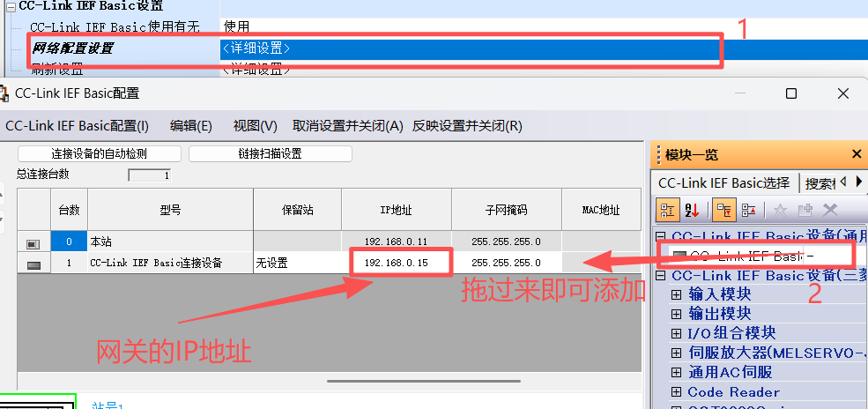This screenshot has width=868, height=409.
Task: Click the IP地址 column header
Action: tap(397, 210)
